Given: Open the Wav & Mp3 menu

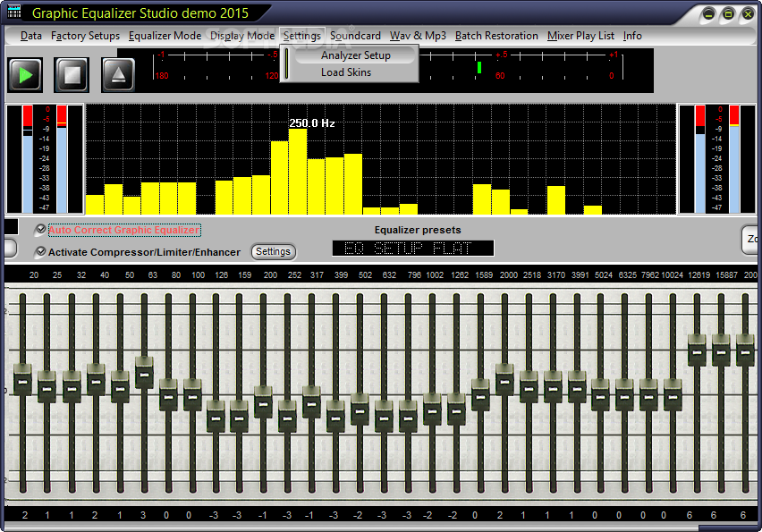Looking at the screenshot, I should [418, 36].
